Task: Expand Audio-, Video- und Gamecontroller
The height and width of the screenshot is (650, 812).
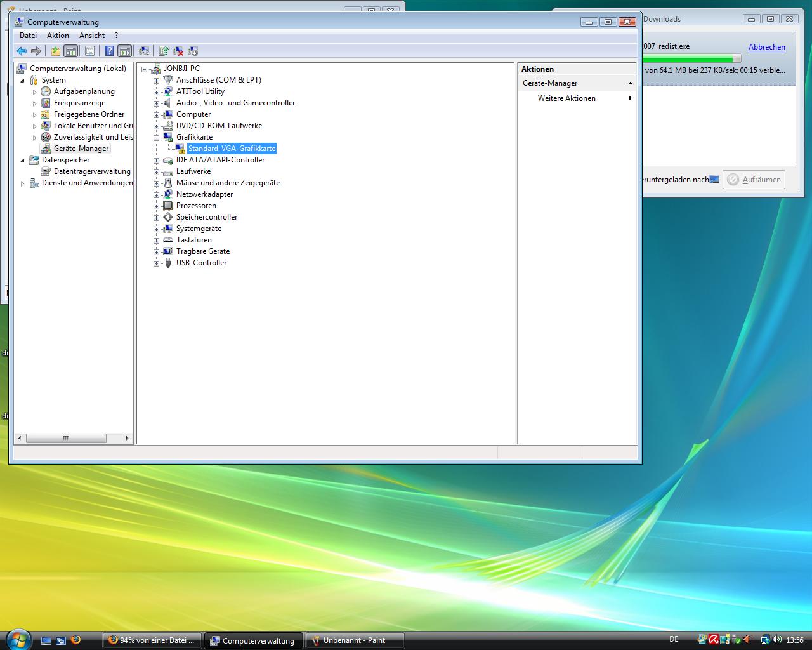Action: [156, 103]
